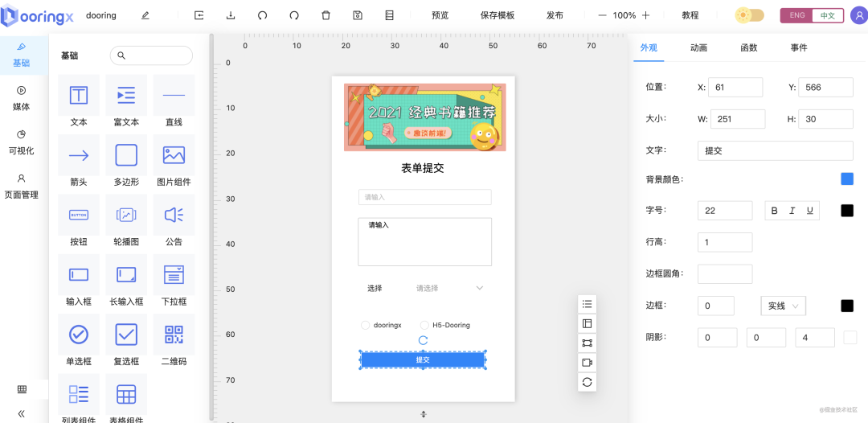
Task: Select the 轮播图 carousel component
Action: (126, 221)
